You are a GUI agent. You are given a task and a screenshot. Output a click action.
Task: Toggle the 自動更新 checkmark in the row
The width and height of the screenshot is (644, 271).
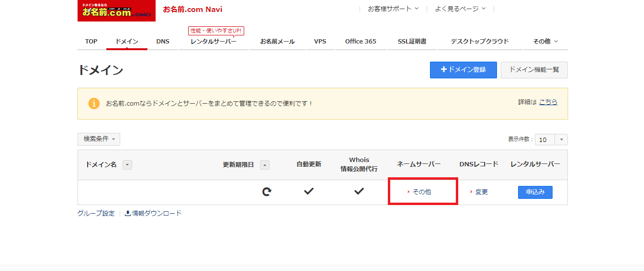pos(309,191)
